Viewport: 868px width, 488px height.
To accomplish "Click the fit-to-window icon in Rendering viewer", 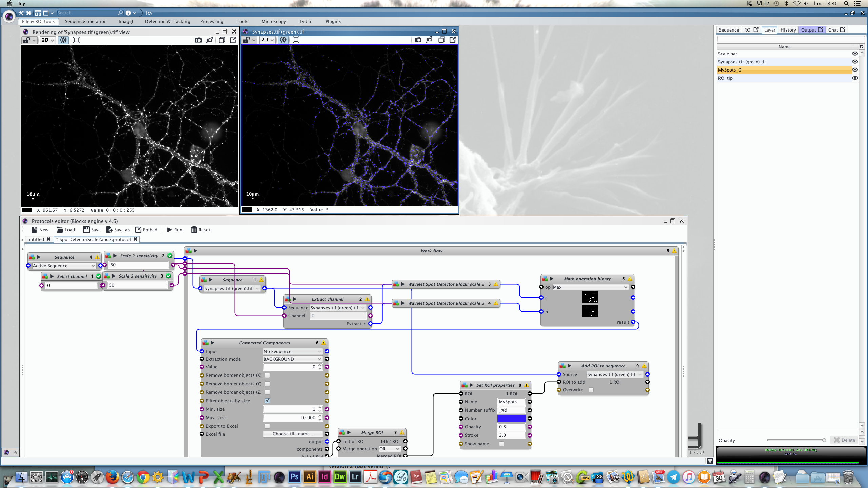I will [x=76, y=40].
